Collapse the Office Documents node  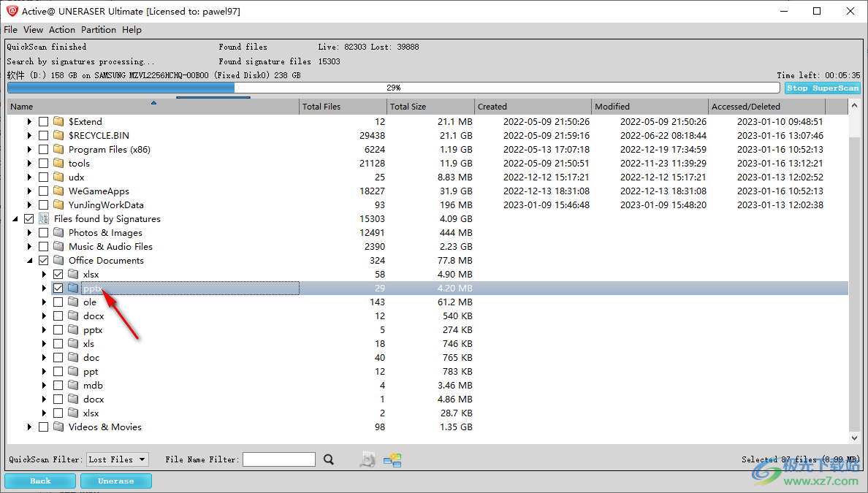click(x=30, y=261)
